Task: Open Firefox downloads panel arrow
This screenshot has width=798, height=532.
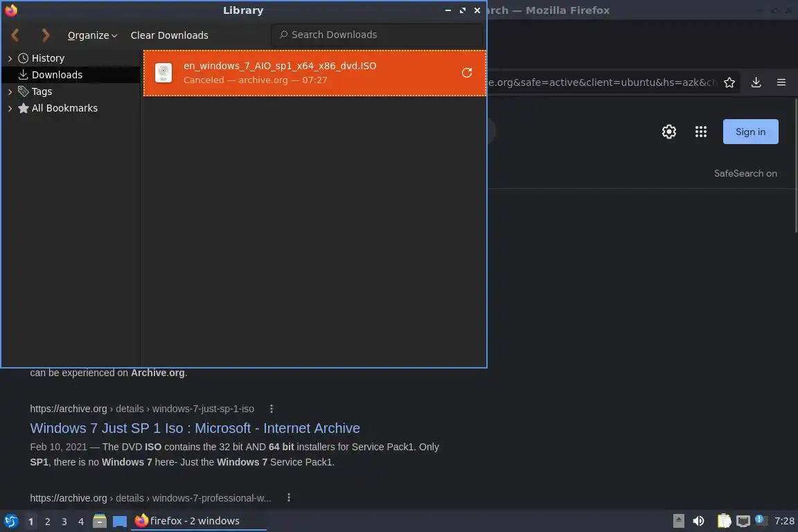Action: [x=756, y=82]
